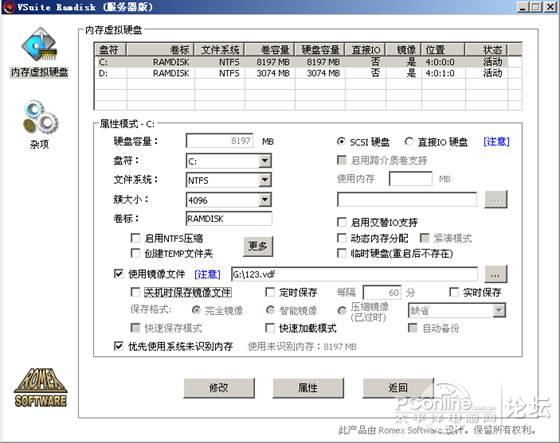The height and width of the screenshot is (443, 560).
Task: Sort by the 卷容量 column header
Action: click(270, 49)
